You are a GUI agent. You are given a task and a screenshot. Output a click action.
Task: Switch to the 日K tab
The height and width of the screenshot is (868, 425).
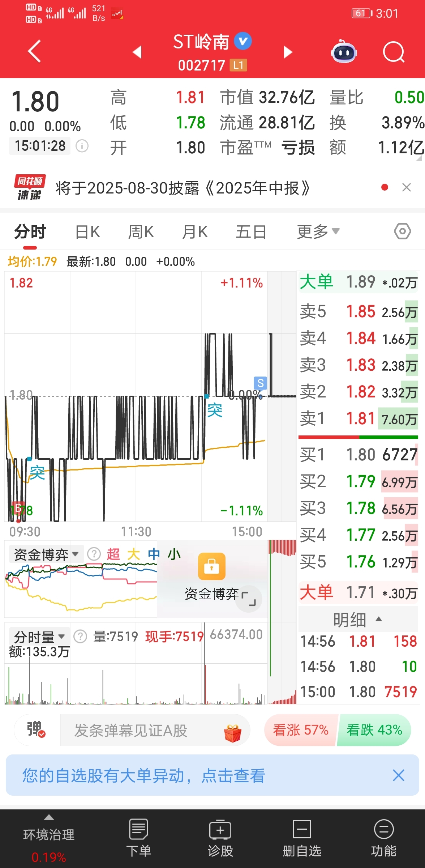point(88,232)
